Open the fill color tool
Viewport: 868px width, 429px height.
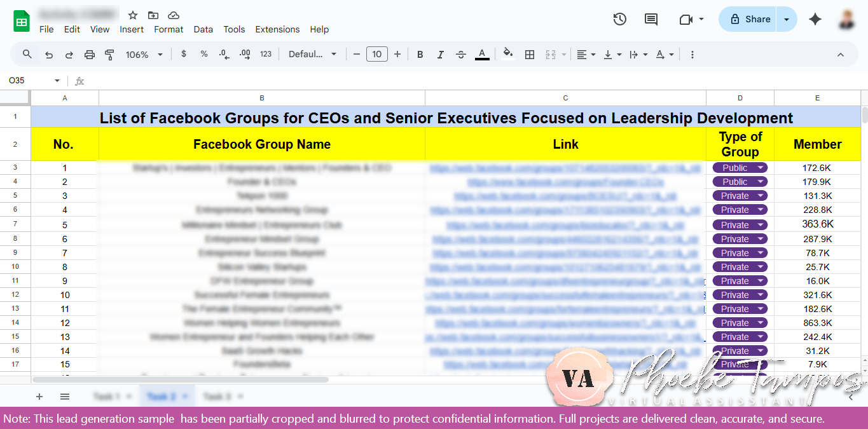pos(508,54)
